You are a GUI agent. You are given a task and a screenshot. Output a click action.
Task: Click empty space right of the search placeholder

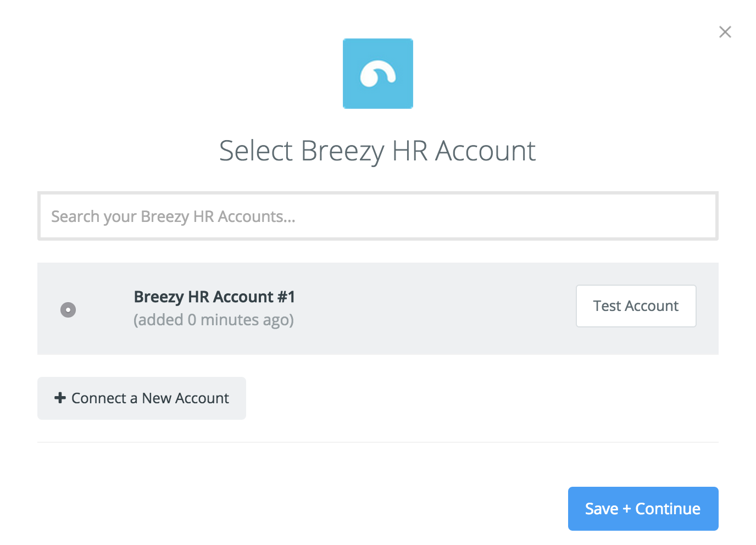pyautogui.click(x=505, y=216)
